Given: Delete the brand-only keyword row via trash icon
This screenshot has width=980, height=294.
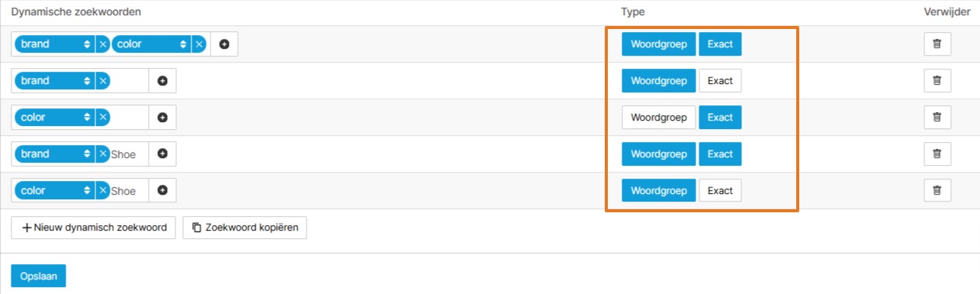Looking at the screenshot, I should [937, 81].
